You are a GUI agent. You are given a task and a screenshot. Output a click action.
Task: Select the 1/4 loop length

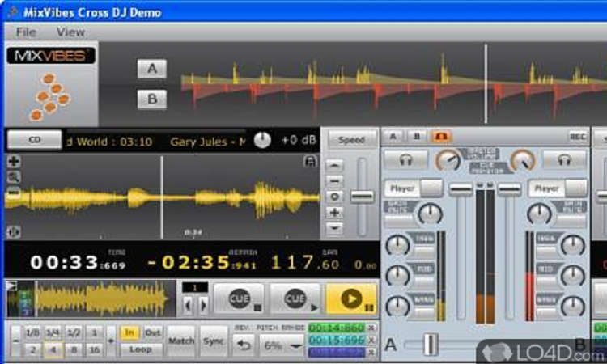pyautogui.click(x=53, y=332)
